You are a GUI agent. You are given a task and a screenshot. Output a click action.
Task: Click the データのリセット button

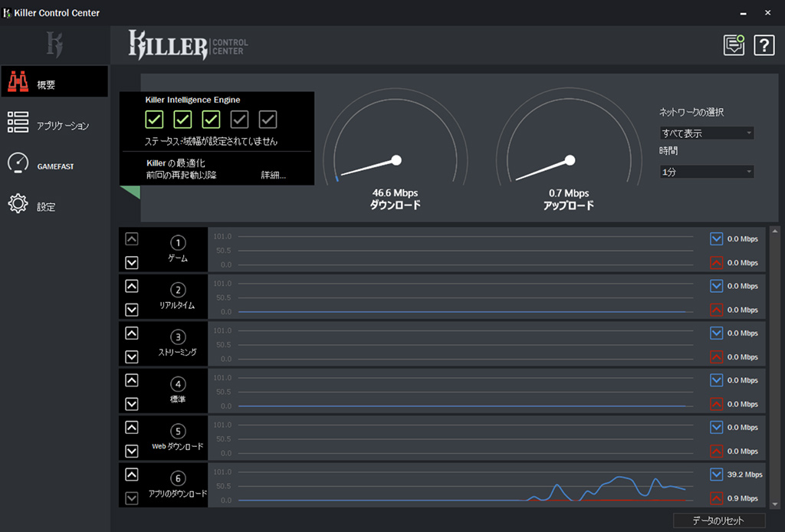[719, 521]
